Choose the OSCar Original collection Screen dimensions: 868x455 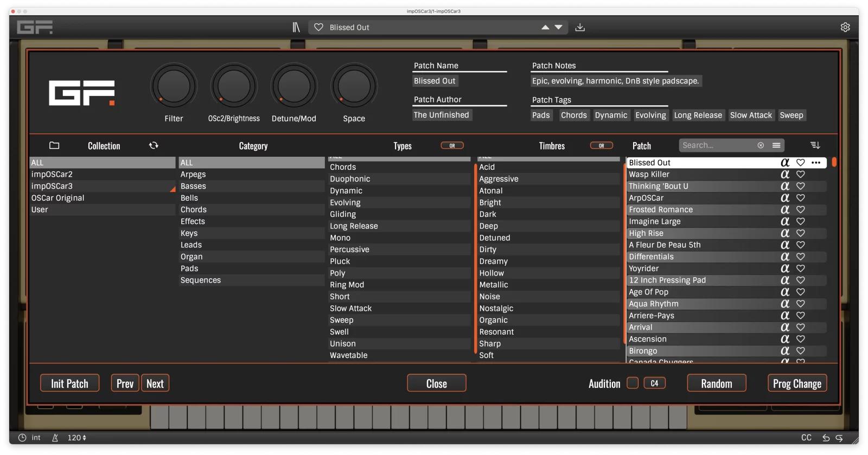[103, 198]
